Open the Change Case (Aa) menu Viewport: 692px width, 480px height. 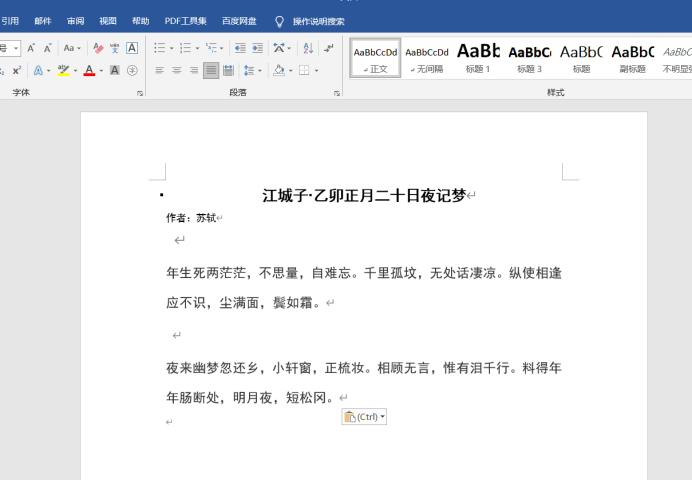[x=72, y=48]
